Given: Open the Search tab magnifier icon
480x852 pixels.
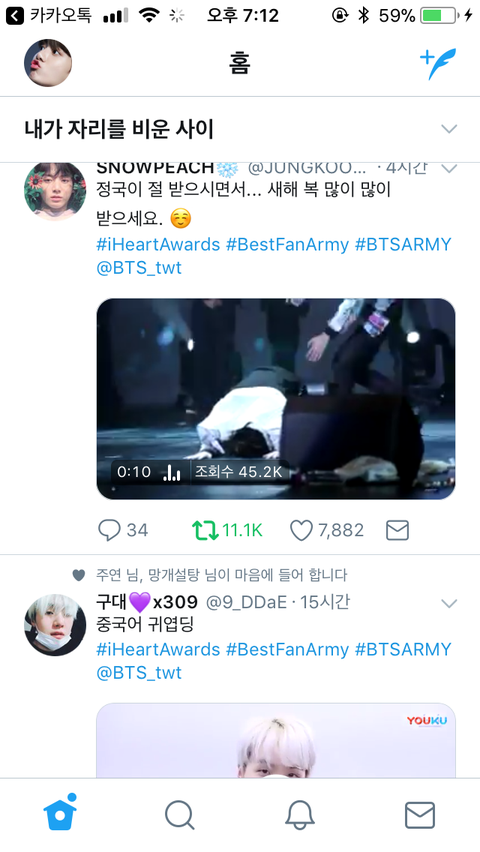Looking at the screenshot, I should (179, 815).
